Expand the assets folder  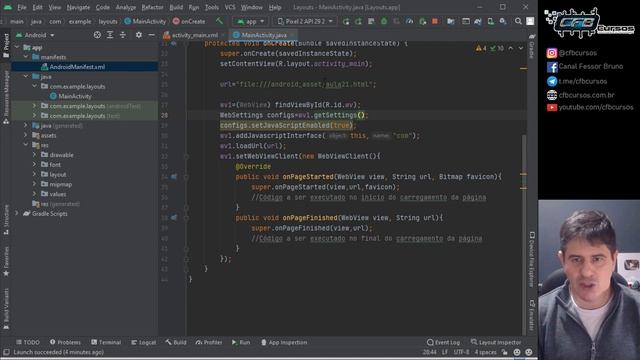coord(26,135)
